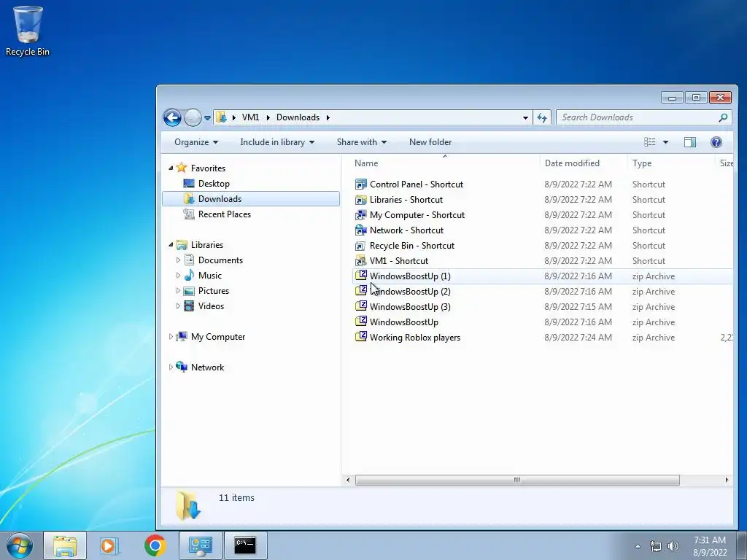Click the volume speaker tray icon
The image size is (747, 560).
click(673, 546)
